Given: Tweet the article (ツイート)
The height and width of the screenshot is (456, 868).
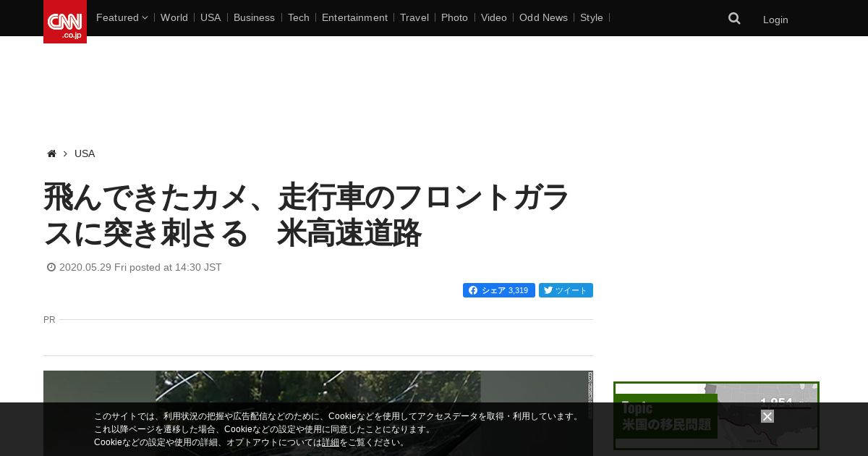Looking at the screenshot, I should [x=566, y=290].
